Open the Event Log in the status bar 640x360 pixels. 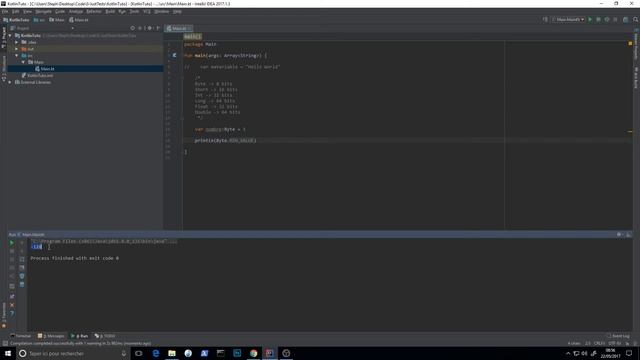pos(618,336)
